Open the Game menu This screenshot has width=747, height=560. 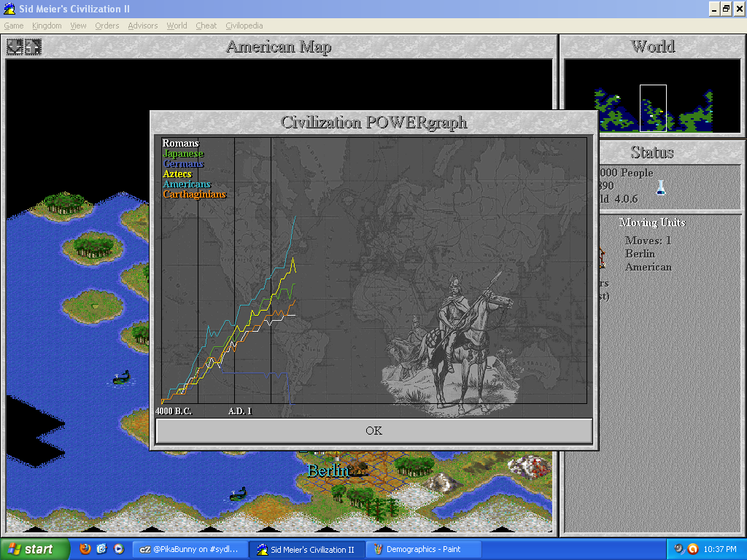click(14, 26)
